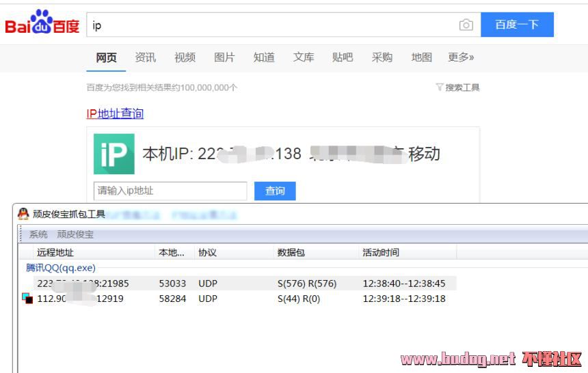Click the Baidu search box containing ip

[x=273, y=25]
